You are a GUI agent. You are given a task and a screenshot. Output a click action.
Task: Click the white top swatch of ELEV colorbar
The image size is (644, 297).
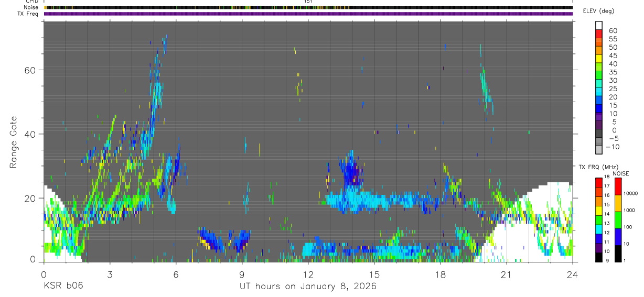(x=599, y=26)
